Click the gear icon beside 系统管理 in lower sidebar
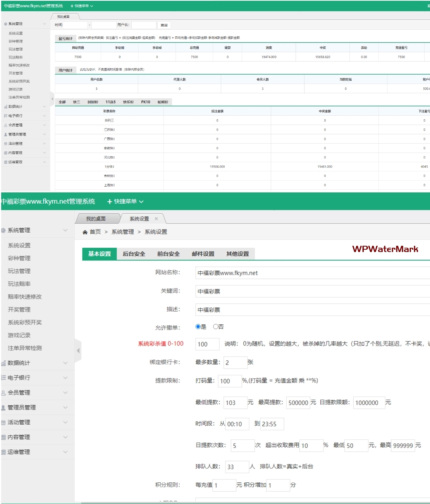This screenshot has height=504, width=430. click(3, 230)
